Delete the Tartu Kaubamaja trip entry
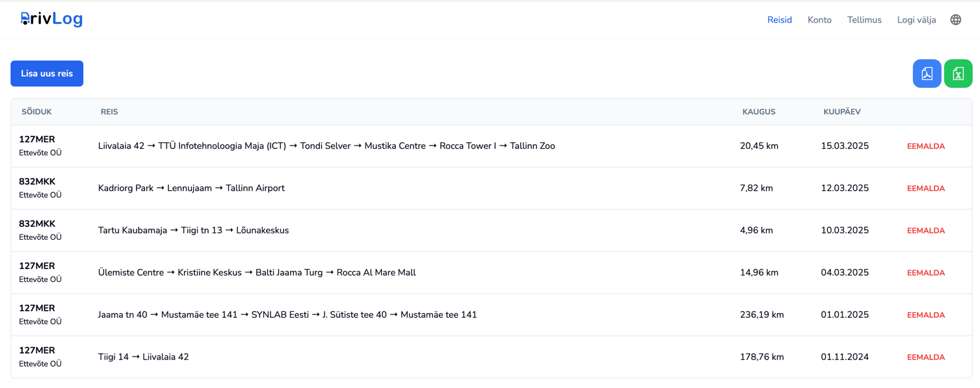The width and height of the screenshot is (980, 388). pyautogui.click(x=925, y=231)
